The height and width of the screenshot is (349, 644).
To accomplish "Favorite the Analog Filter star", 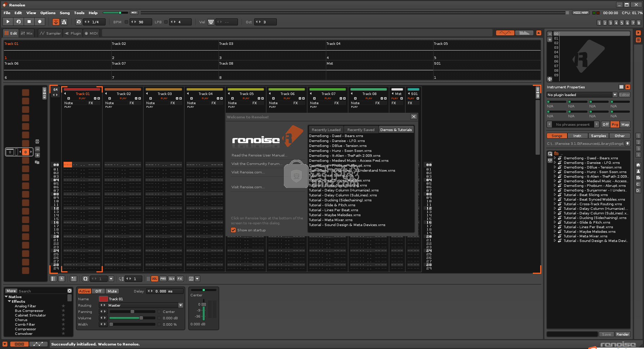I will tap(63, 306).
